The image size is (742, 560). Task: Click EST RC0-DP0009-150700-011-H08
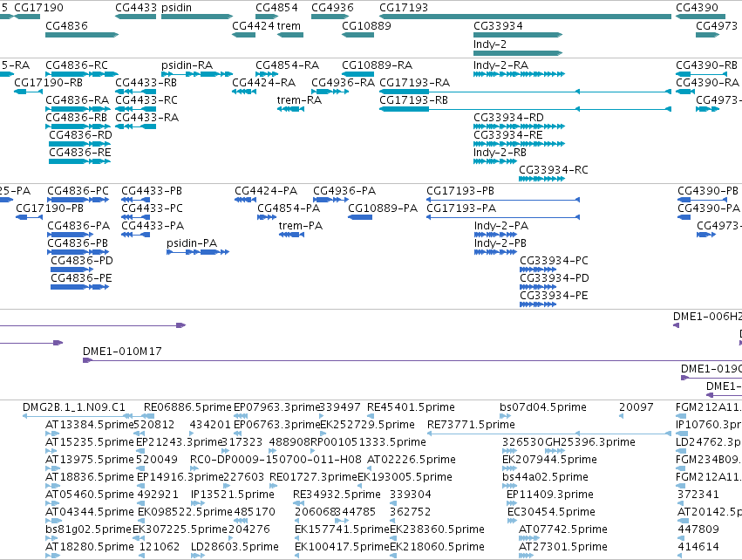(276, 460)
